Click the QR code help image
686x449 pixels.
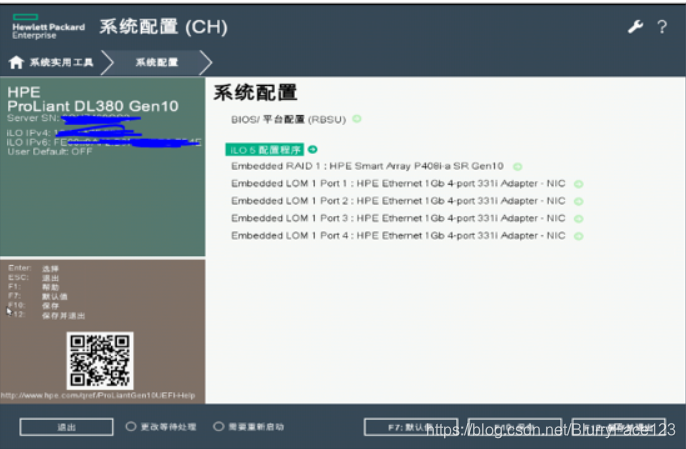coord(100,361)
